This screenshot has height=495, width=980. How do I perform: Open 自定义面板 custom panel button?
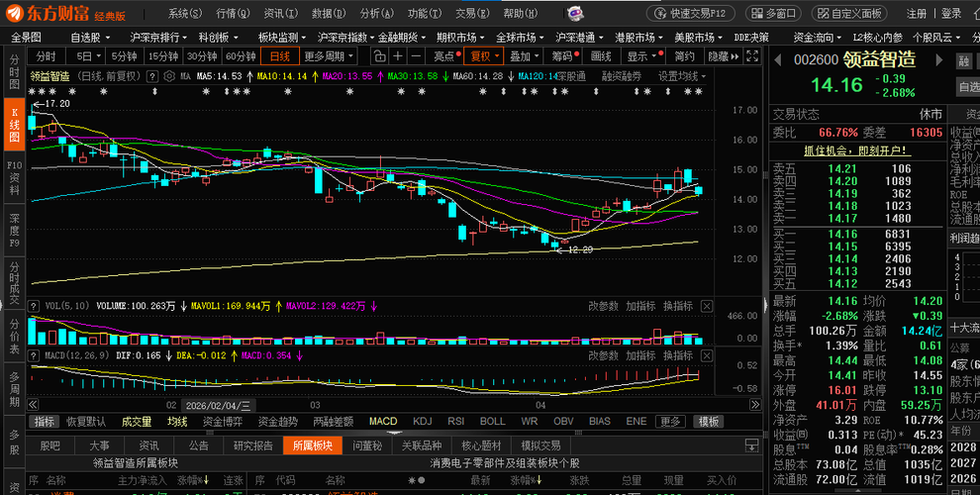pos(849,13)
